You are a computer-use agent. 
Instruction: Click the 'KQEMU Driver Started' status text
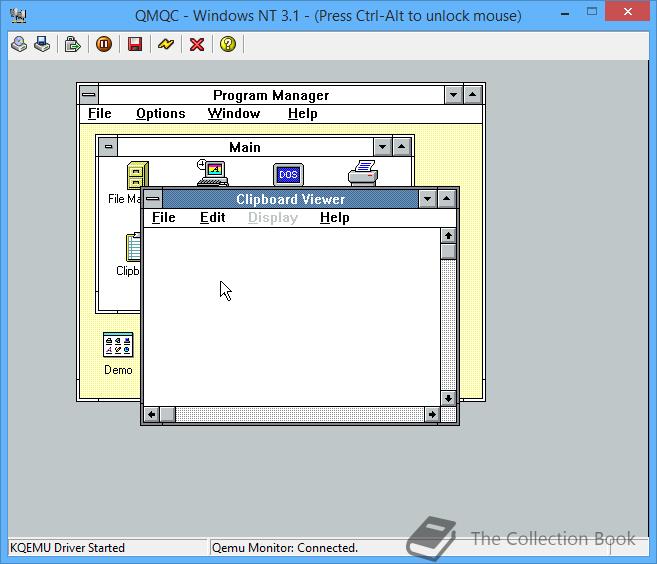[67, 548]
